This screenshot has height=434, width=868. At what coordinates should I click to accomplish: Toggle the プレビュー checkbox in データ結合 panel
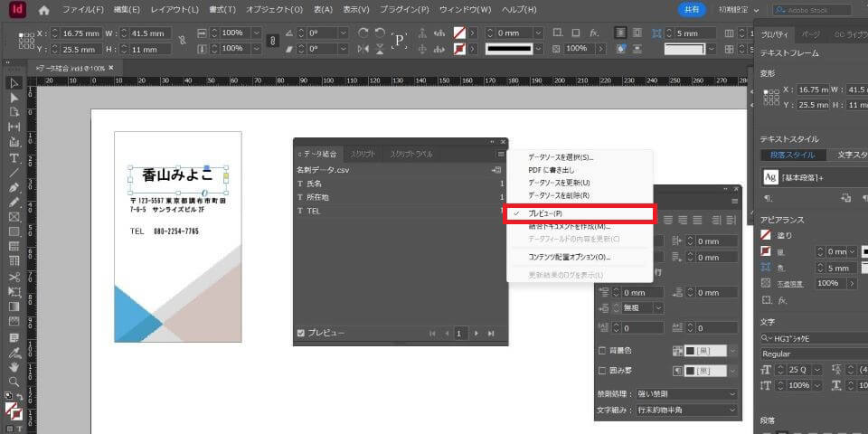tap(301, 334)
